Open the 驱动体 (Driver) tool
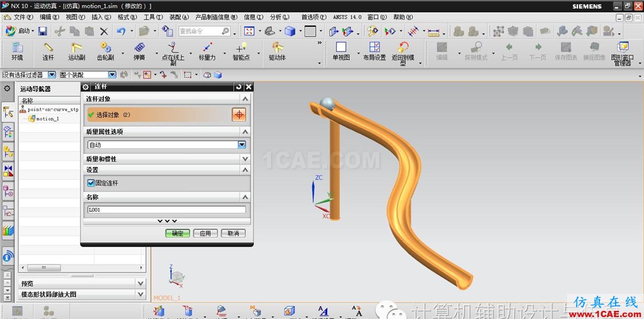This screenshot has width=644, height=319. tap(277, 51)
